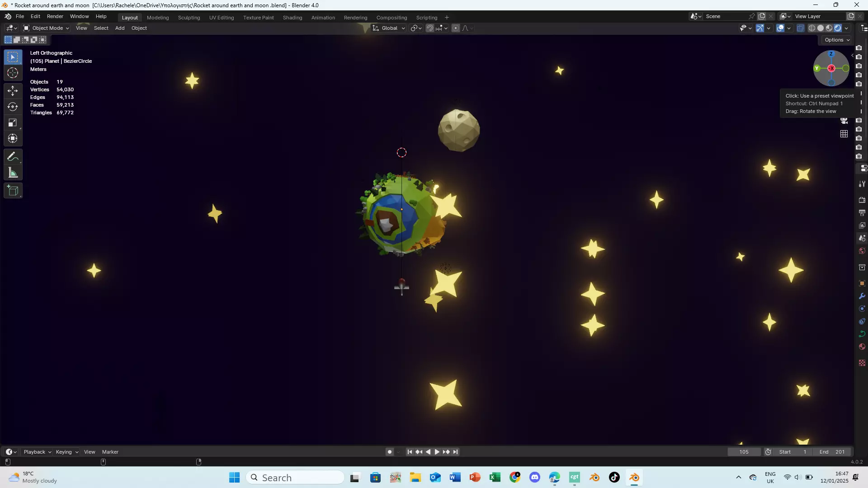The image size is (868, 488).
Task: Switch to Wireframe viewport shading
Action: (x=812, y=28)
